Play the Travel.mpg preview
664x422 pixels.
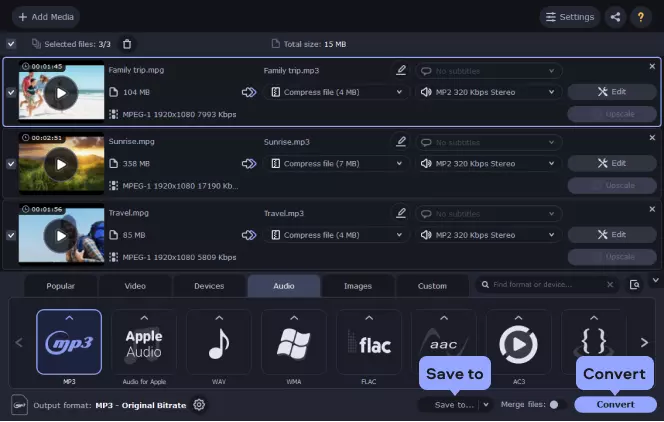pyautogui.click(x=61, y=236)
